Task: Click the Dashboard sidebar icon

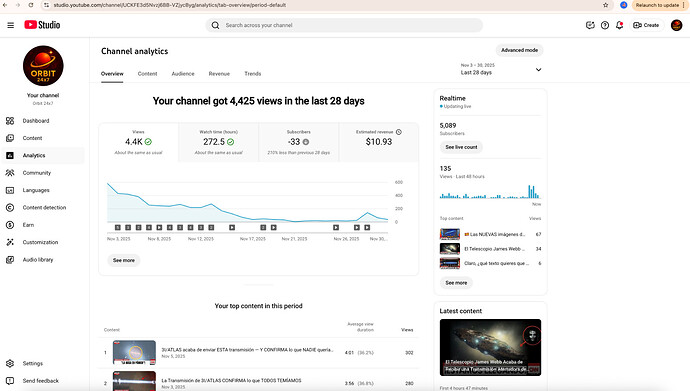Action: point(10,121)
